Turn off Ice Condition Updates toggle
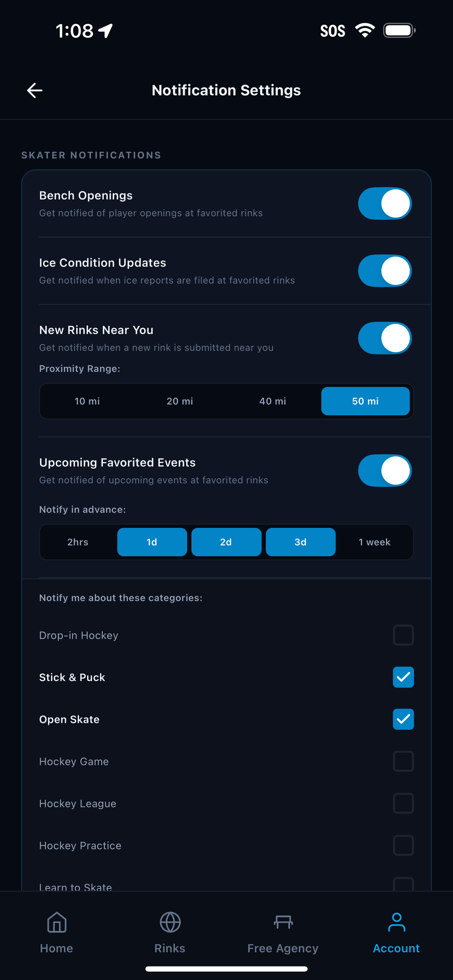The height and width of the screenshot is (980, 453). pos(384,271)
